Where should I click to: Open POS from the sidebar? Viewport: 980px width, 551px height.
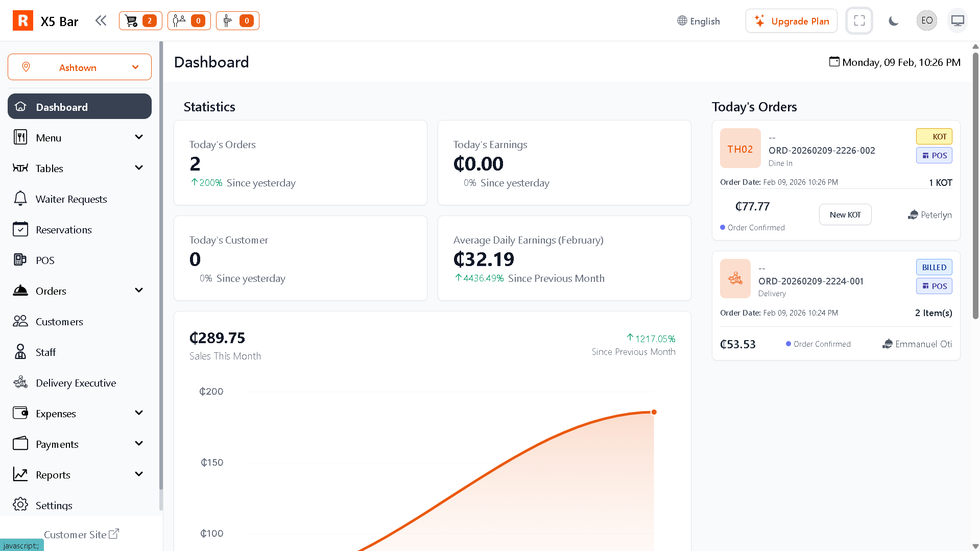click(45, 260)
